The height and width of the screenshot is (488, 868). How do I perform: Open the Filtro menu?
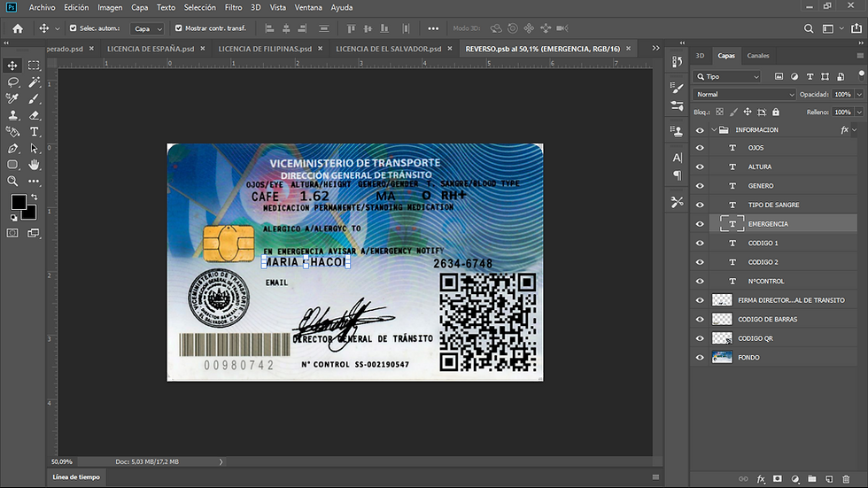[x=233, y=8]
